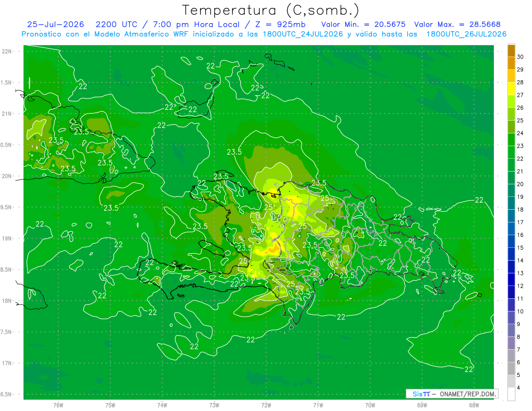Pick the orange swatch between 29 and 30
532x411 pixels.
[511, 63]
